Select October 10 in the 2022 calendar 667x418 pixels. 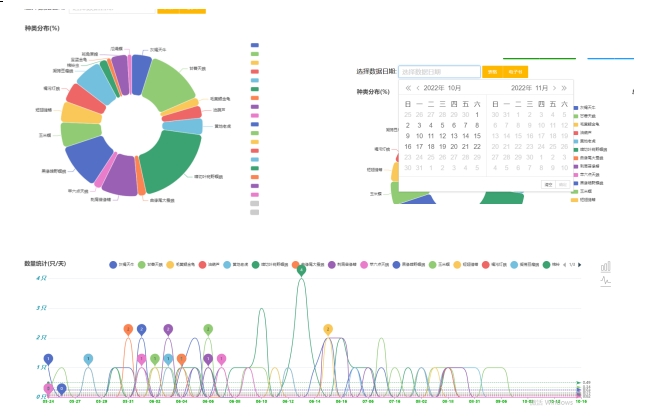click(420, 136)
